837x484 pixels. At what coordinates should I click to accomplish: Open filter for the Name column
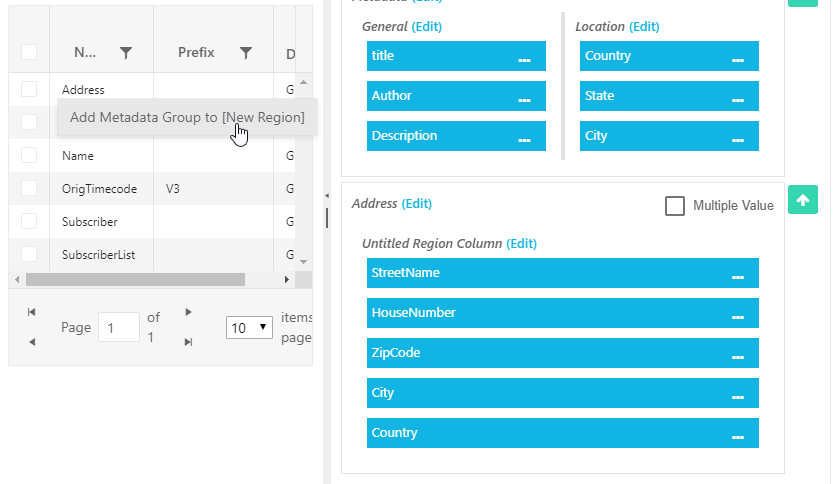click(x=126, y=52)
